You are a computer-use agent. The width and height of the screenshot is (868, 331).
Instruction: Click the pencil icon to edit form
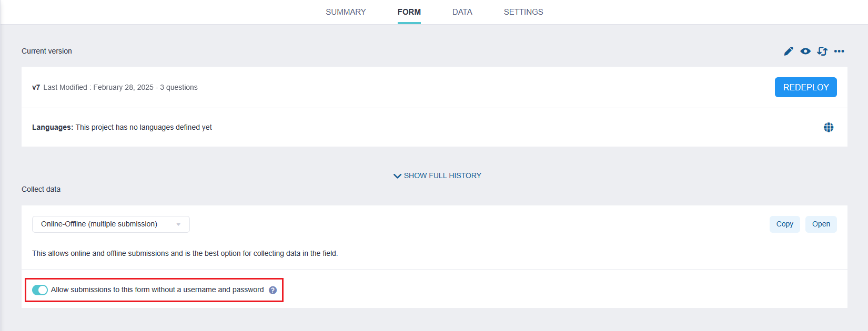(x=789, y=51)
